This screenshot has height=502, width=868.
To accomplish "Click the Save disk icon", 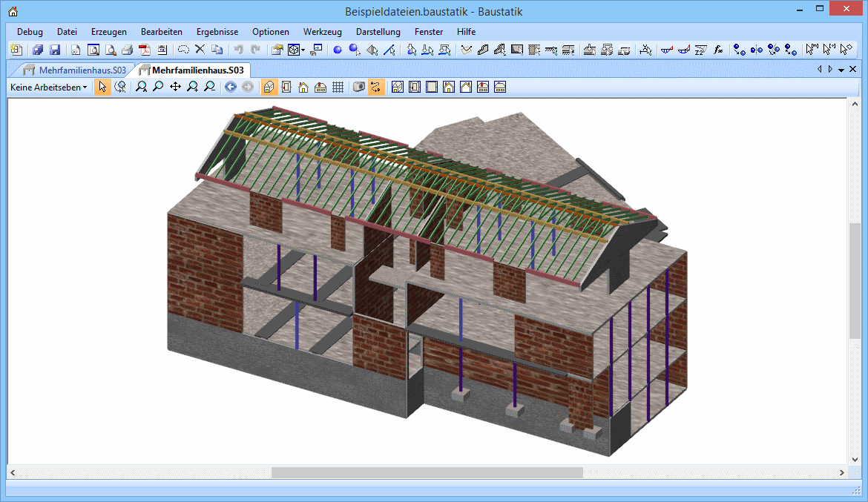I will [55, 50].
